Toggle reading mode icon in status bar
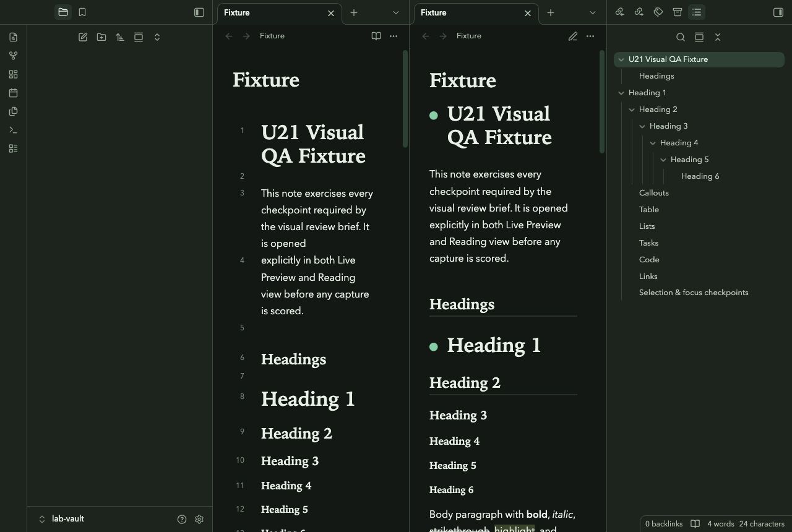The image size is (792, 532). click(x=695, y=524)
